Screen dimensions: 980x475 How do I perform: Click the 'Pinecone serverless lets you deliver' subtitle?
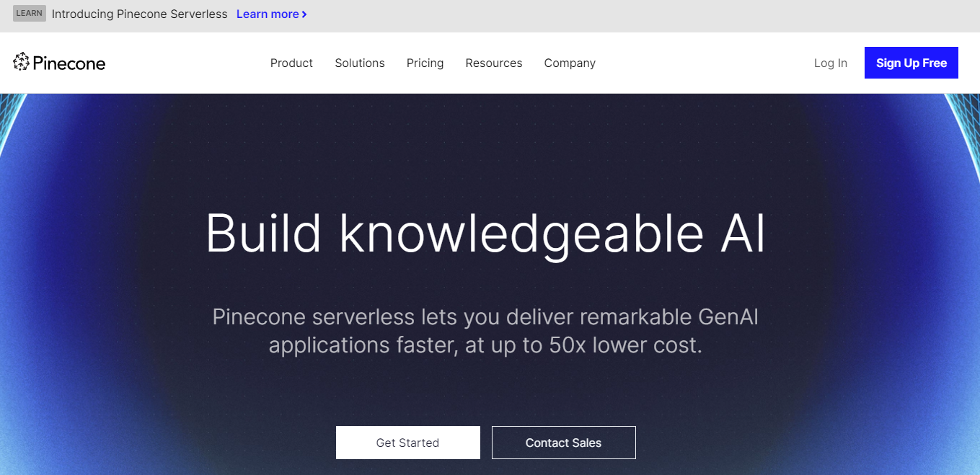(x=485, y=331)
